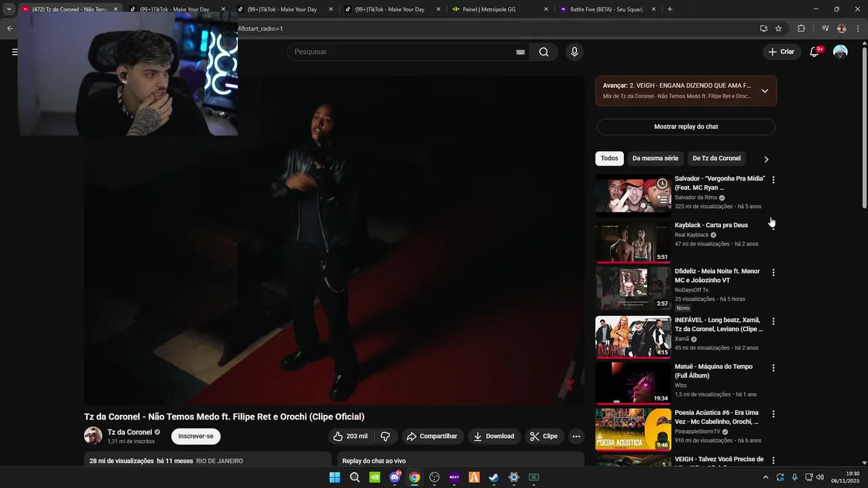The image size is (868, 488).
Task: Open NVIDIA app in taskbar
Action: click(x=374, y=477)
